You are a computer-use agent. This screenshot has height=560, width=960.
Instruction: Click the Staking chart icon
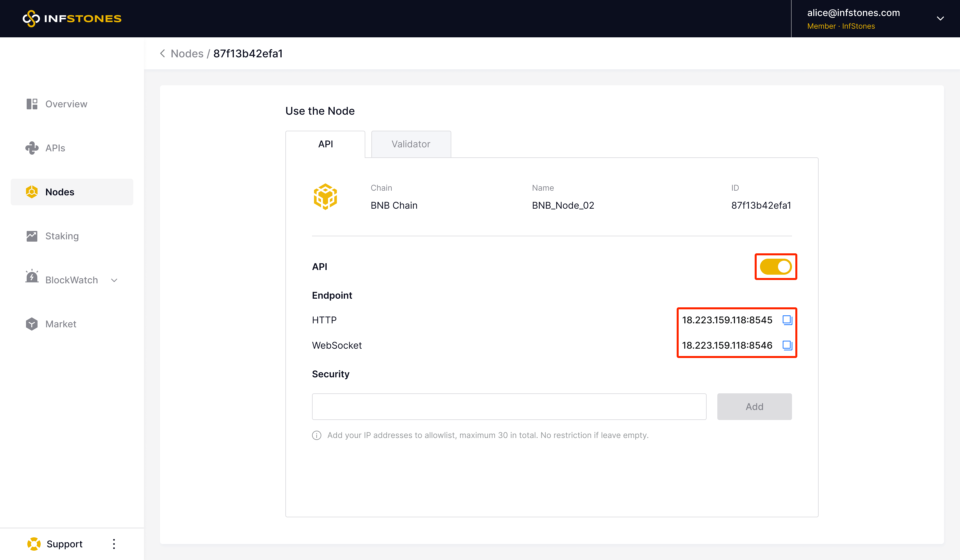32,236
